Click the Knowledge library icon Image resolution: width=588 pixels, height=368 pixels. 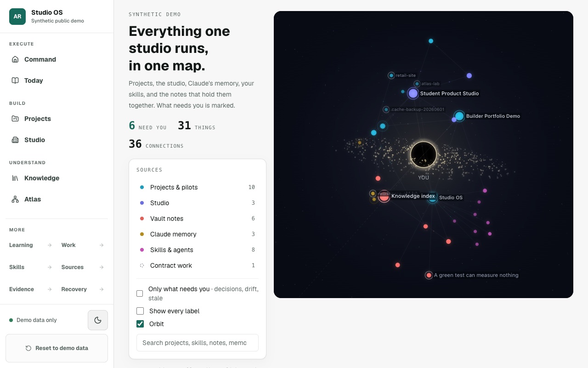[x=15, y=178]
